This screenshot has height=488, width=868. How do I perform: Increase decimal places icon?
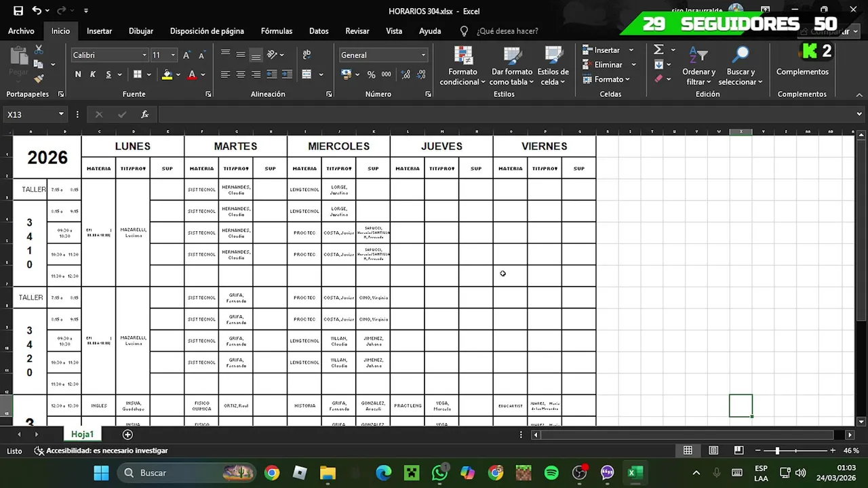pos(405,75)
